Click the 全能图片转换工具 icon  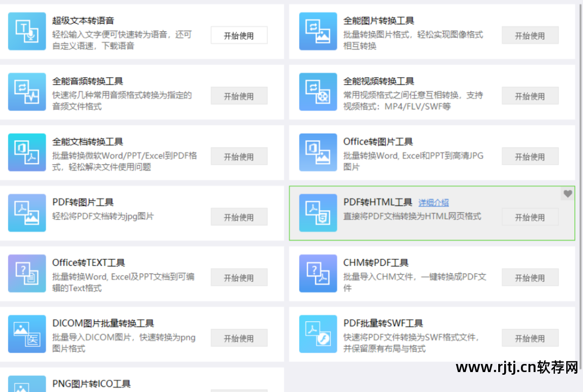point(318,31)
